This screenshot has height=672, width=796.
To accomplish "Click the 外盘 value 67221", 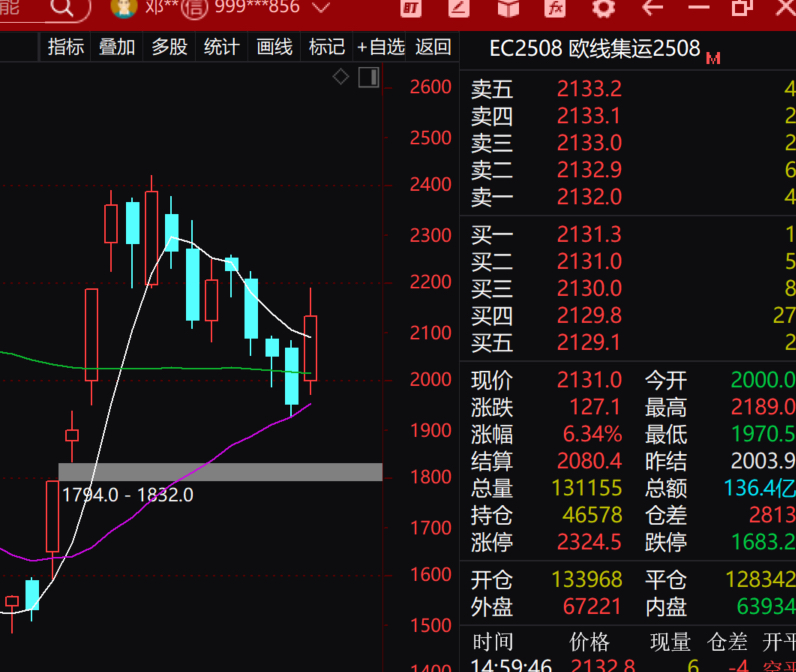I will tap(592, 607).
